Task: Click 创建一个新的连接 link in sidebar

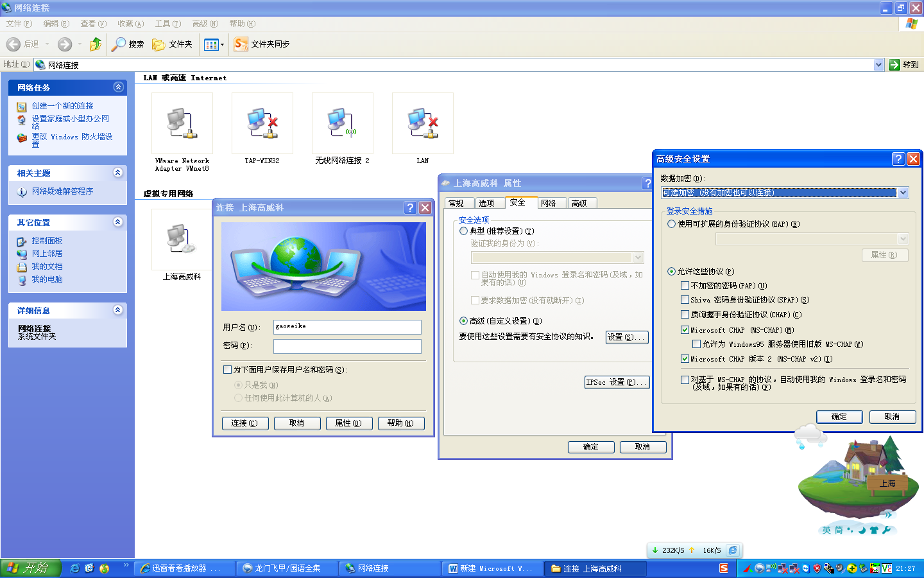Action: tap(63, 106)
